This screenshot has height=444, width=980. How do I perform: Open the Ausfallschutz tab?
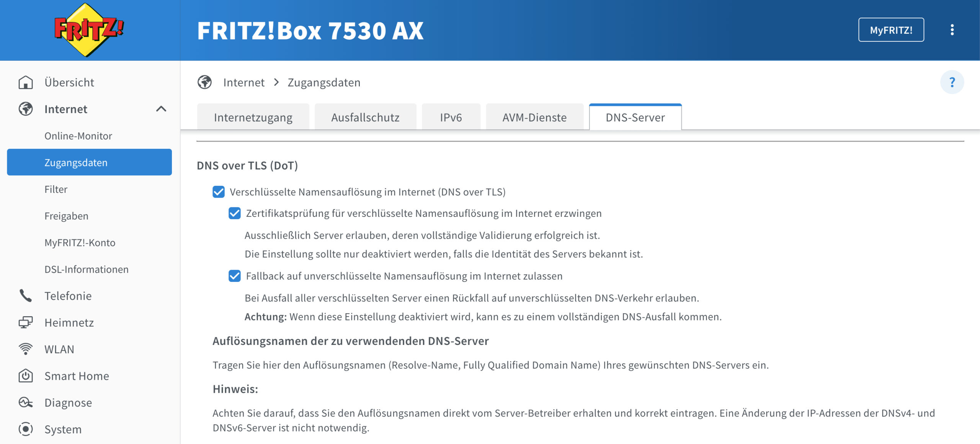click(x=365, y=117)
